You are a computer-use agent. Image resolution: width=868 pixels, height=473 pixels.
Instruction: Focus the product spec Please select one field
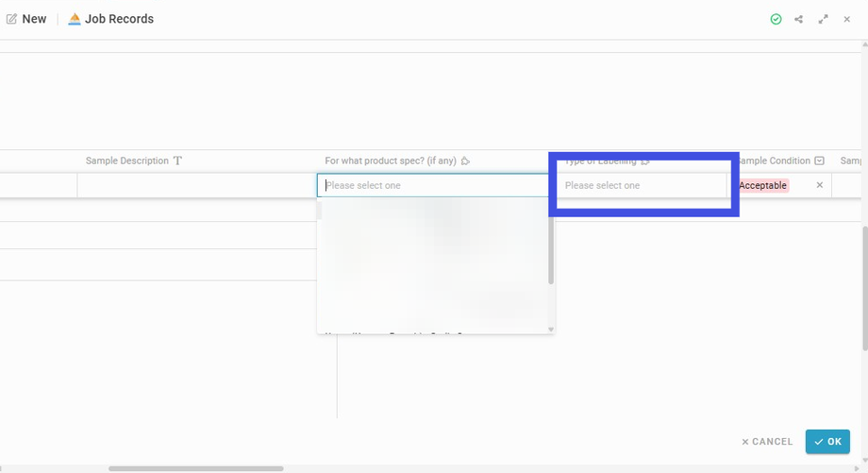pyautogui.click(x=433, y=186)
